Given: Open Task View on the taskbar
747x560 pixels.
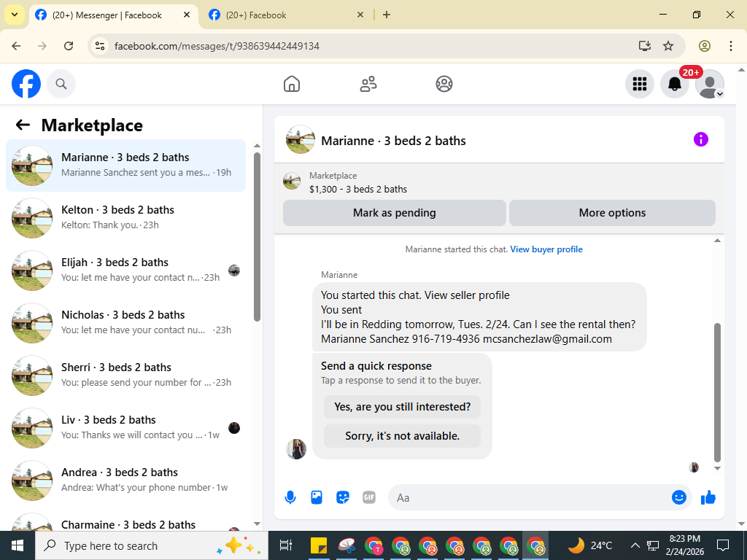Looking at the screenshot, I should tap(285, 545).
